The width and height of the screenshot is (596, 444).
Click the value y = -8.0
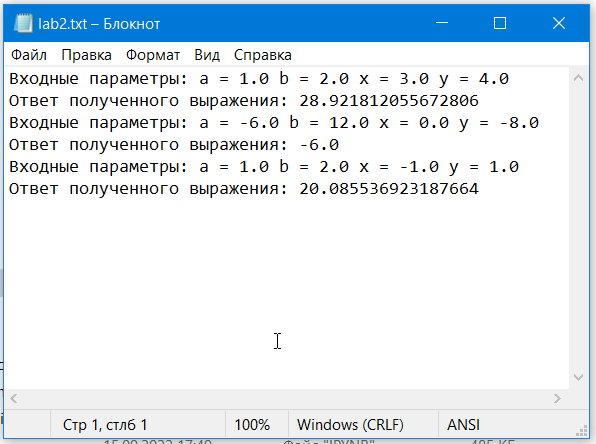pos(499,124)
